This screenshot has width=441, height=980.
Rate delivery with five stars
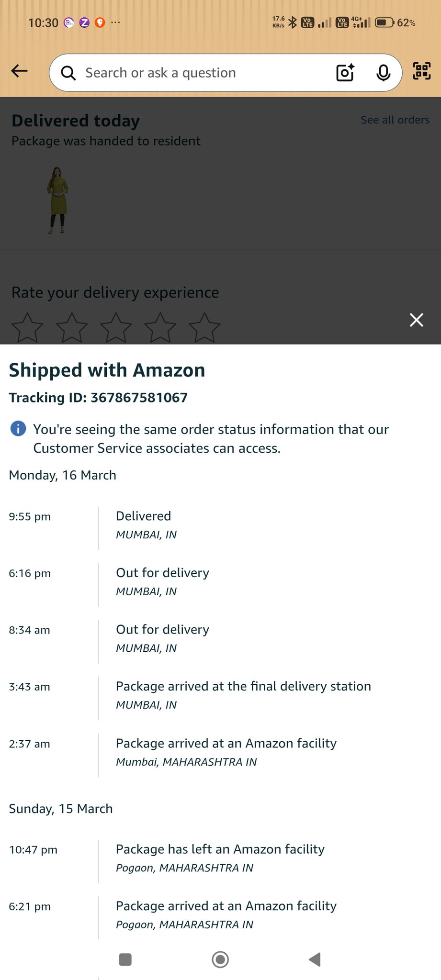coord(204,328)
